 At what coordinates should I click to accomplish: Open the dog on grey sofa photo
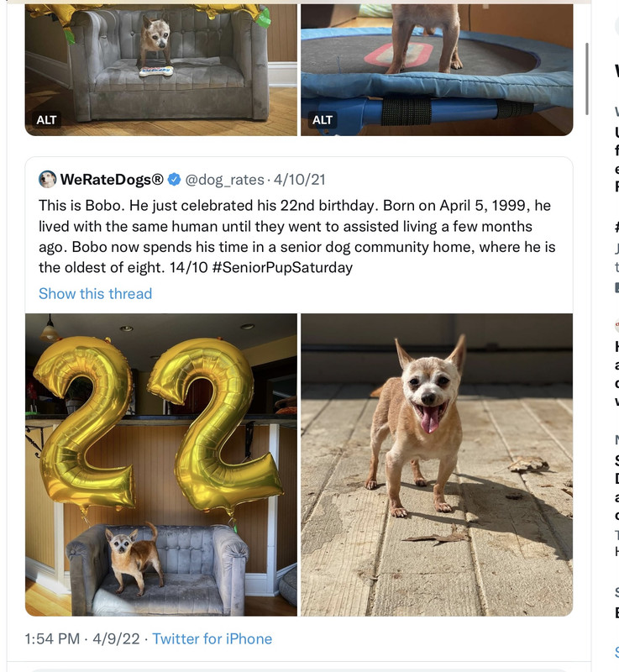(x=161, y=70)
